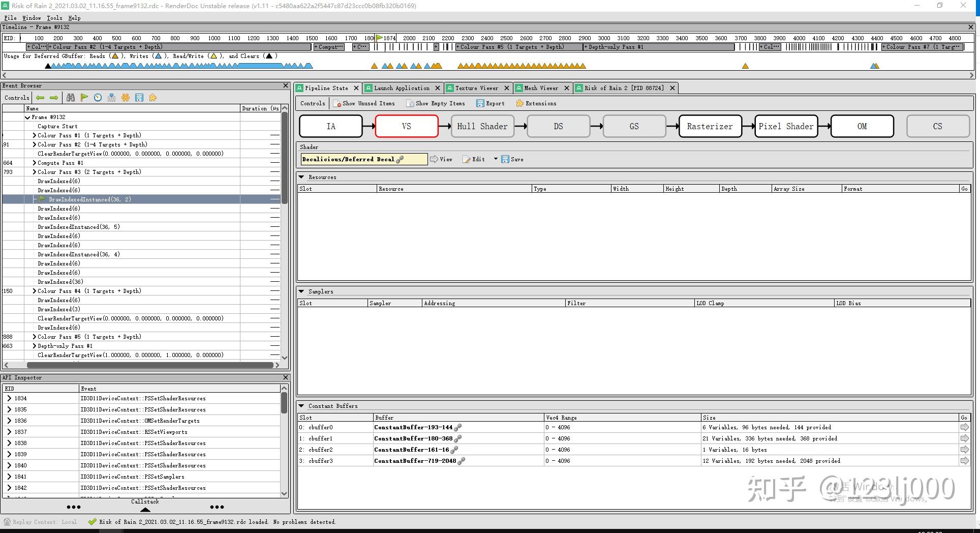Click the shader View button
Viewport: 980px width, 533px height.
click(441, 159)
